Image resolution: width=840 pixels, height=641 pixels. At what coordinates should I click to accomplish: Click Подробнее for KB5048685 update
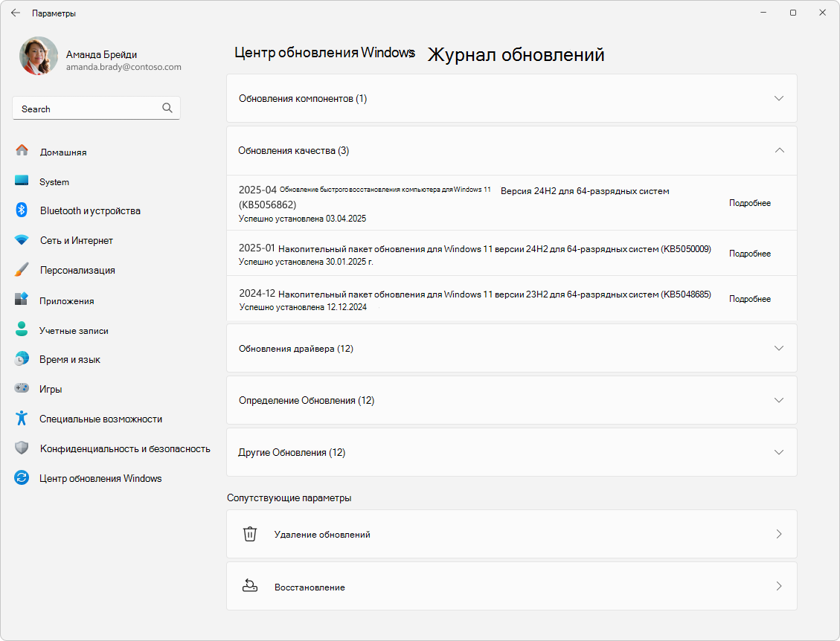coord(749,299)
